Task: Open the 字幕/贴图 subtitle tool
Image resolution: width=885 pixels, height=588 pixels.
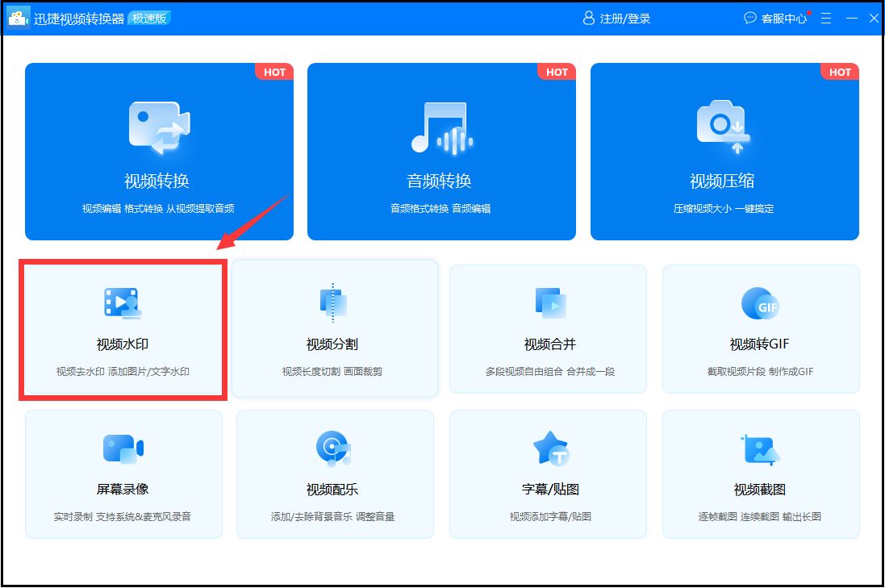Action: click(548, 473)
